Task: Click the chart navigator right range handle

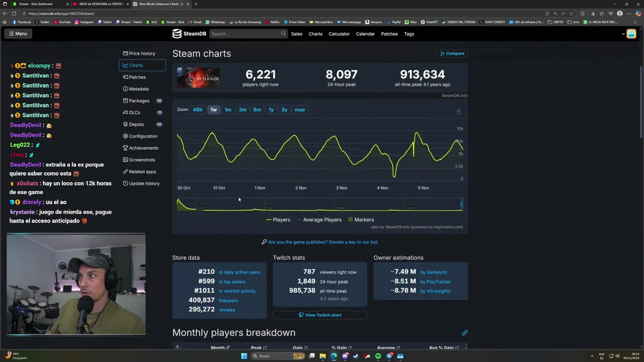Action: pyautogui.click(x=462, y=204)
